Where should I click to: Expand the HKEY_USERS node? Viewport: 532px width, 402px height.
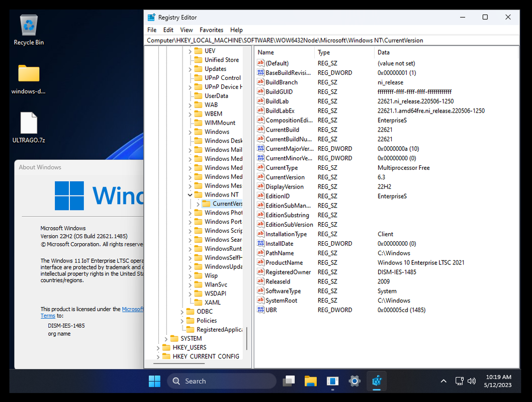158,347
